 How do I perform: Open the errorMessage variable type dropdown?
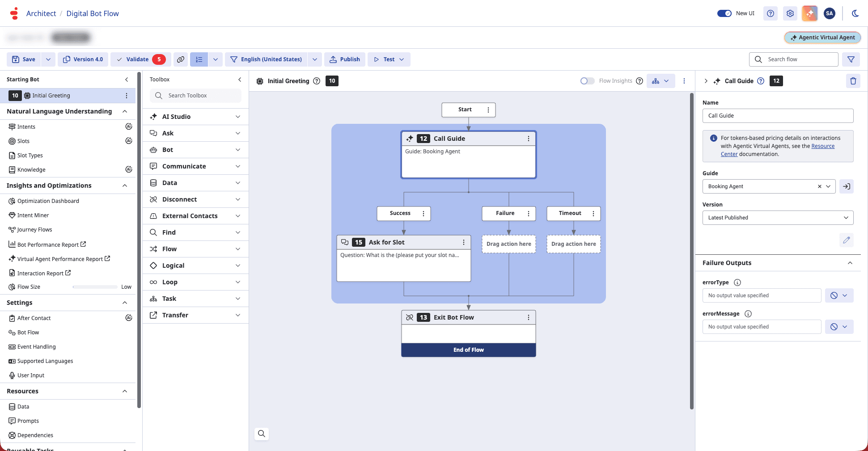(x=839, y=327)
